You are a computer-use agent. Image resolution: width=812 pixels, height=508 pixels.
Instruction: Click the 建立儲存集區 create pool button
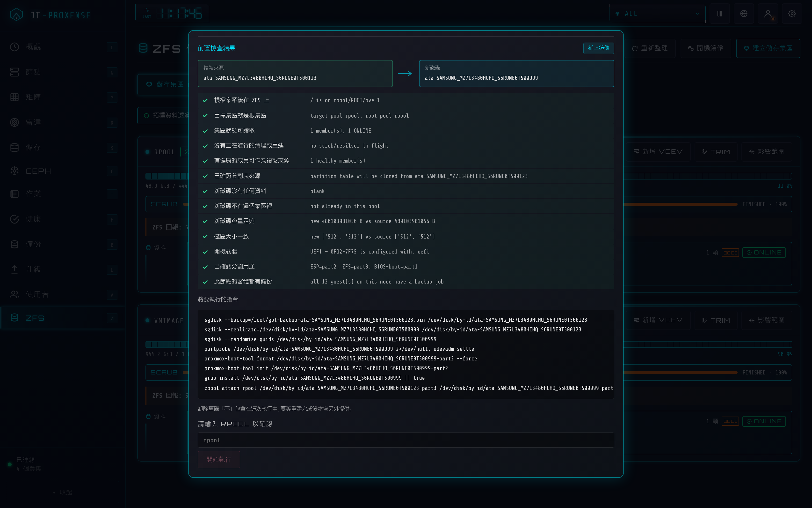coord(768,48)
